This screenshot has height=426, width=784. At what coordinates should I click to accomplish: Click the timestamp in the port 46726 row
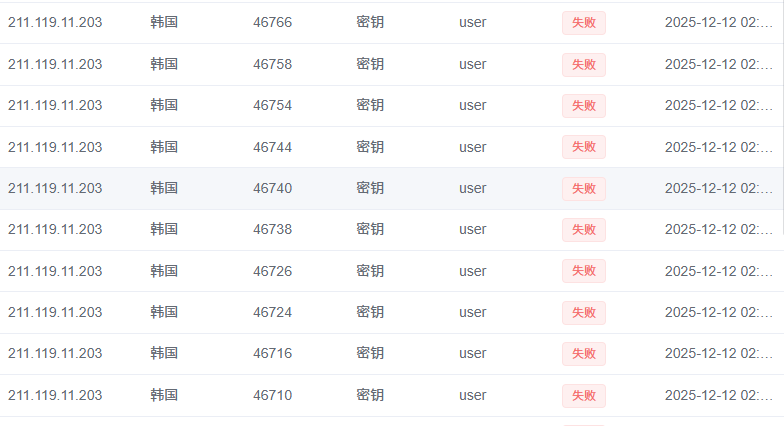718,271
